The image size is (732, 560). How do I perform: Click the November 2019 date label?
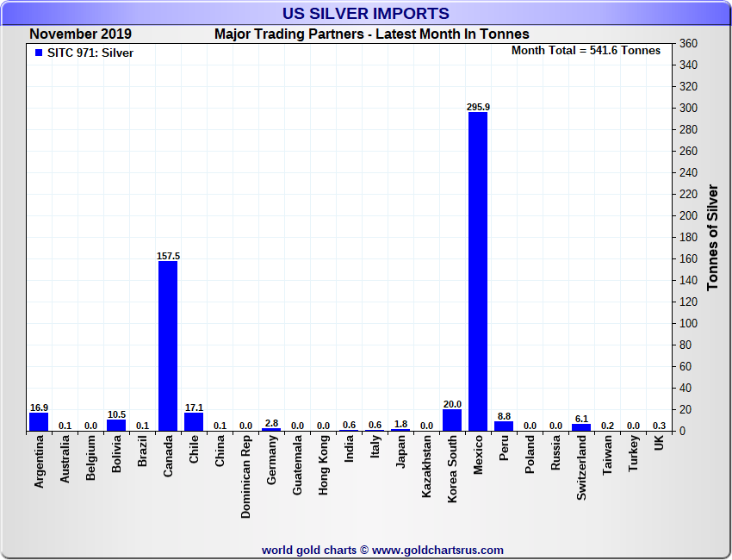tap(80, 34)
